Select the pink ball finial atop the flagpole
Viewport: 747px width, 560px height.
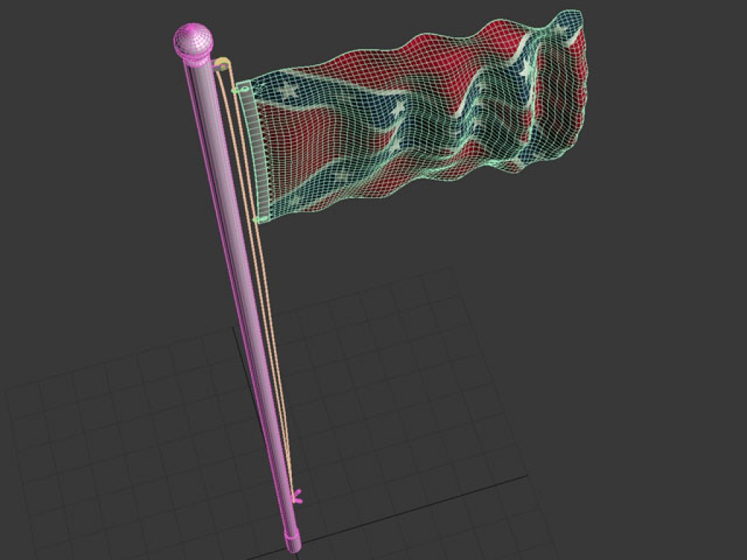(193, 41)
